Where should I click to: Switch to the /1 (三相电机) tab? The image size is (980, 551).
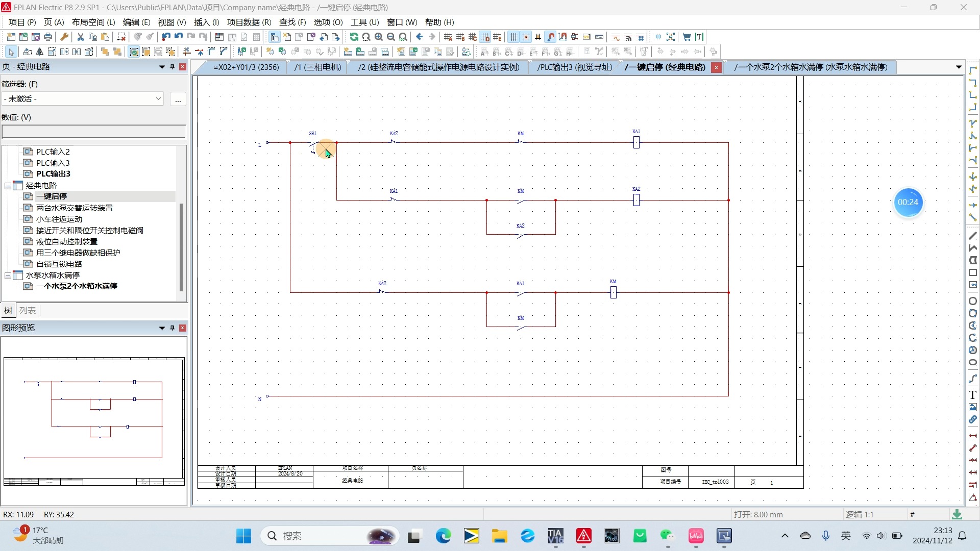click(317, 67)
